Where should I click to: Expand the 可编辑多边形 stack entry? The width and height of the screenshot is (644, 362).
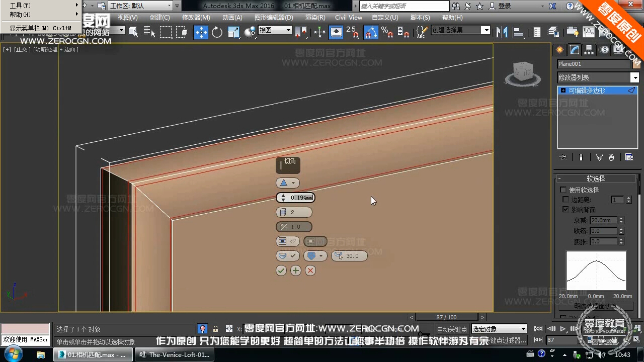pos(563,90)
